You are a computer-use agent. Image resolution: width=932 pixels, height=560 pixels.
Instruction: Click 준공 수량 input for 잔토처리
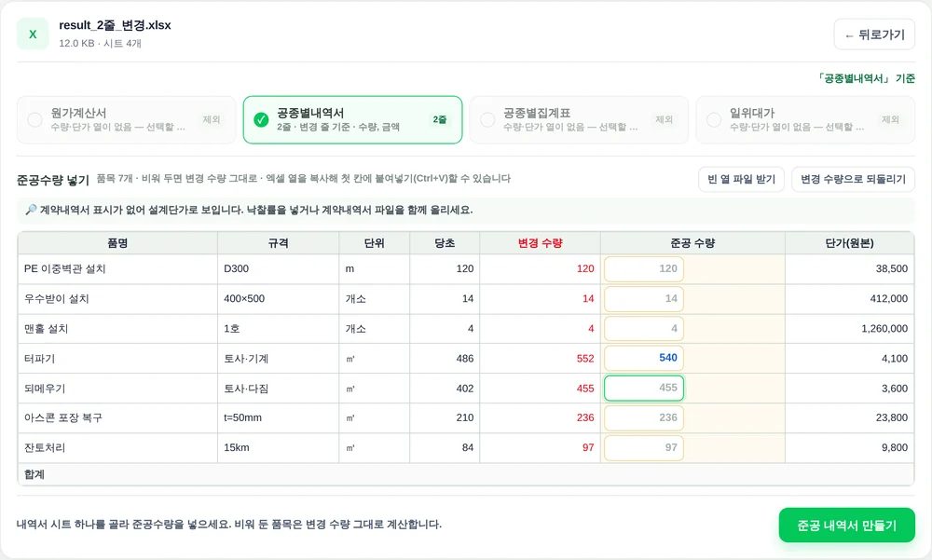[644, 447]
